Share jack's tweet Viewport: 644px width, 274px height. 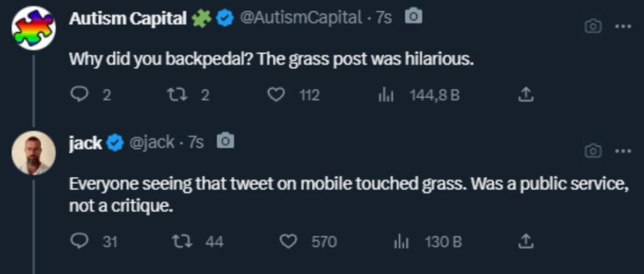[526, 241]
